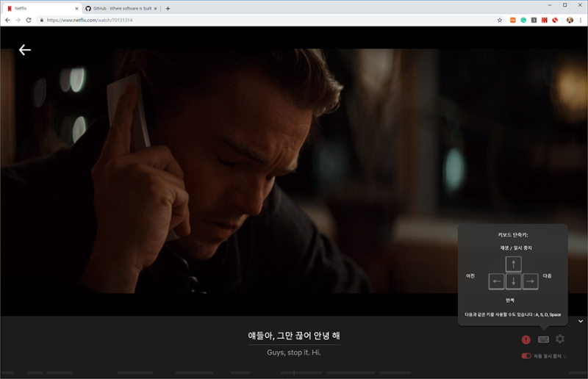Click the dark gray square extension icon

pyautogui.click(x=534, y=20)
